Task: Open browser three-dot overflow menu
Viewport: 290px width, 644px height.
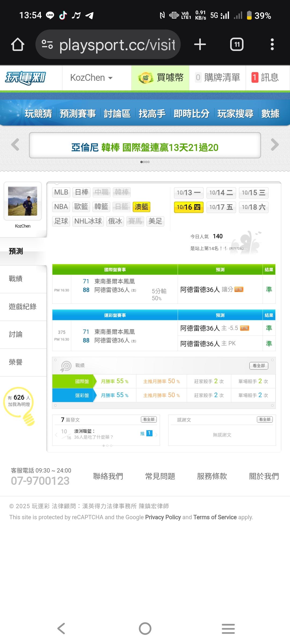Action: [272, 44]
